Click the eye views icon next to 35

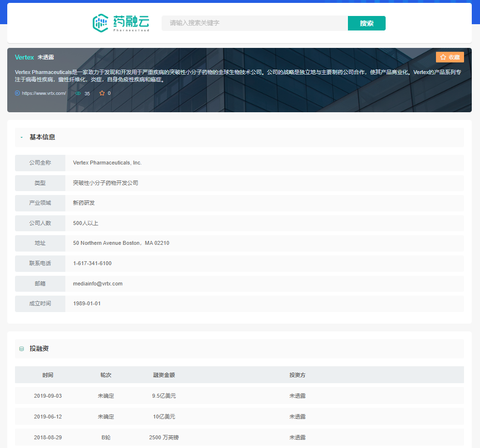(x=78, y=93)
